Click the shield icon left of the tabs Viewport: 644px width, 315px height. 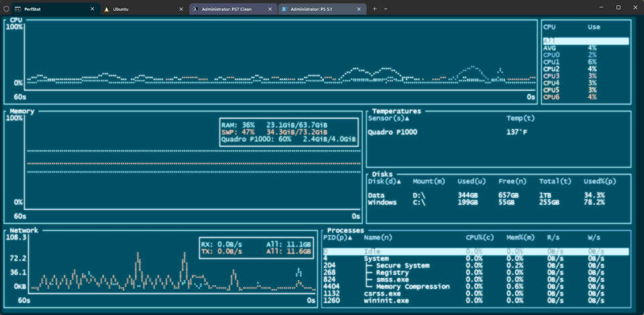tap(6, 9)
